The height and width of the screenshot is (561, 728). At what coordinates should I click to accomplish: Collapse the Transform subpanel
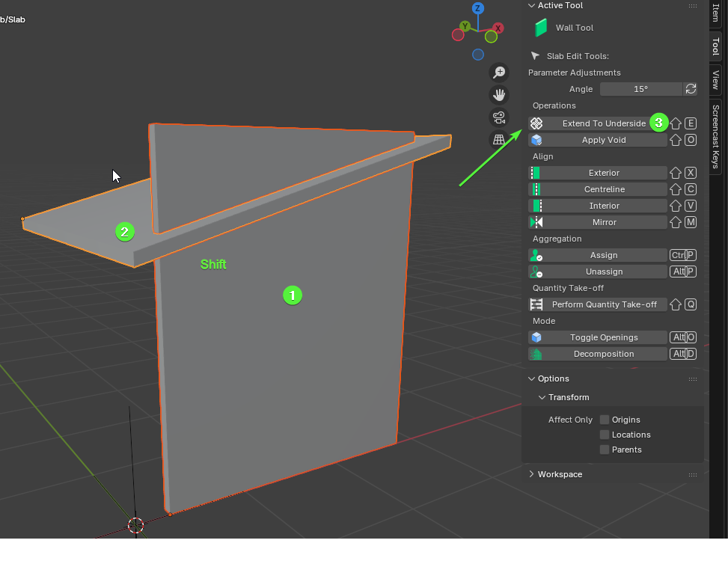(x=542, y=397)
